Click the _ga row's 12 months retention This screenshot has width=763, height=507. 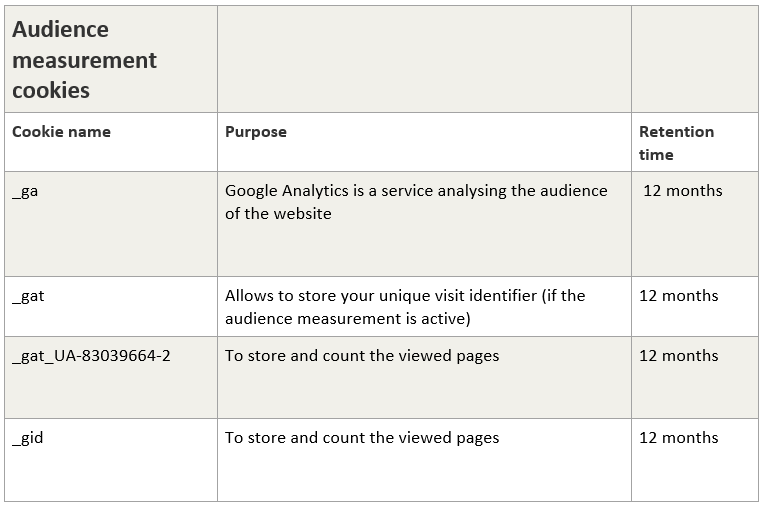click(x=683, y=191)
